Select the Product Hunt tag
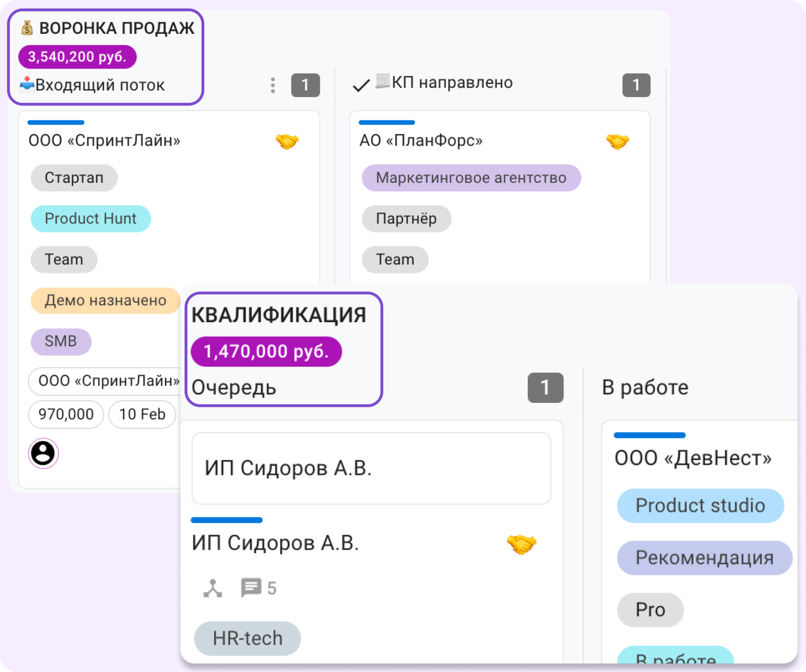806x672 pixels. coord(90,218)
